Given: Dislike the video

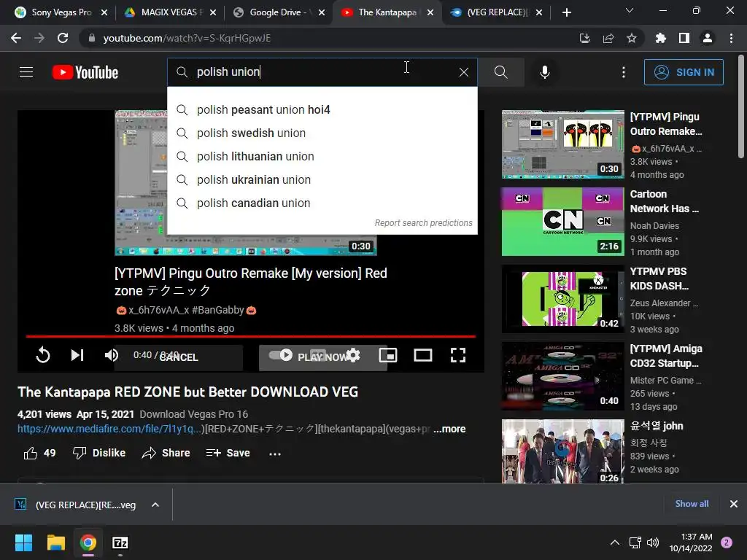Looking at the screenshot, I should 98,453.
